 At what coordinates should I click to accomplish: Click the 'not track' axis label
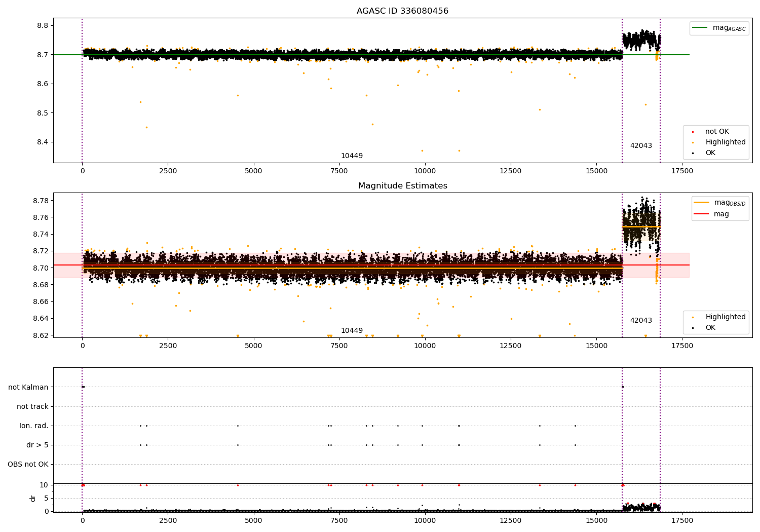(x=32, y=407)
